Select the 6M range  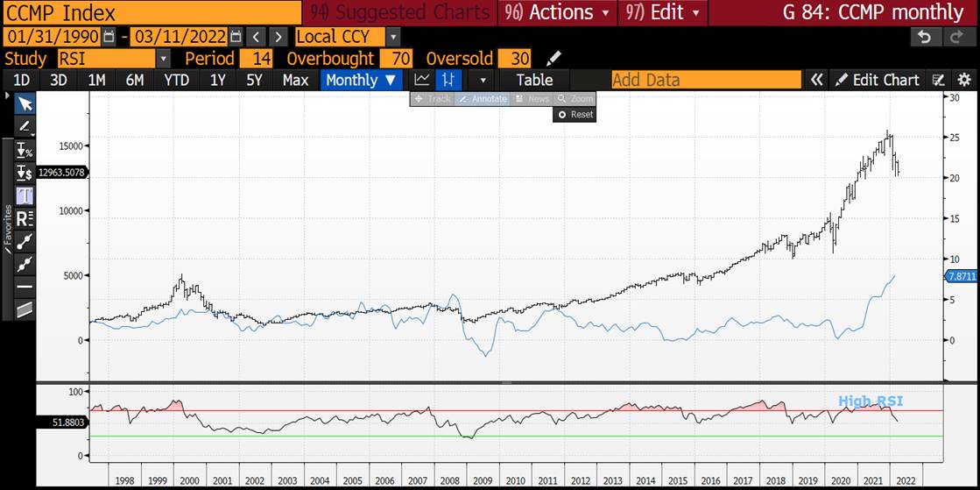click(134, 80)
